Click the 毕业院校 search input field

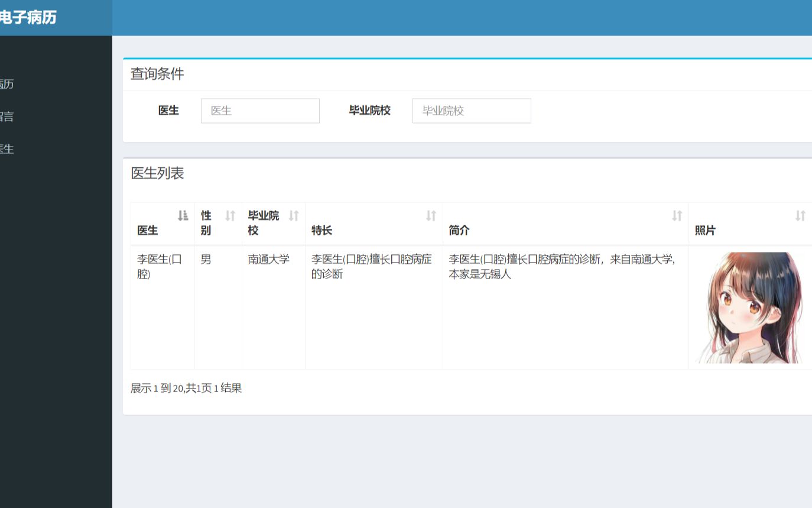click(x=471, y=111)
